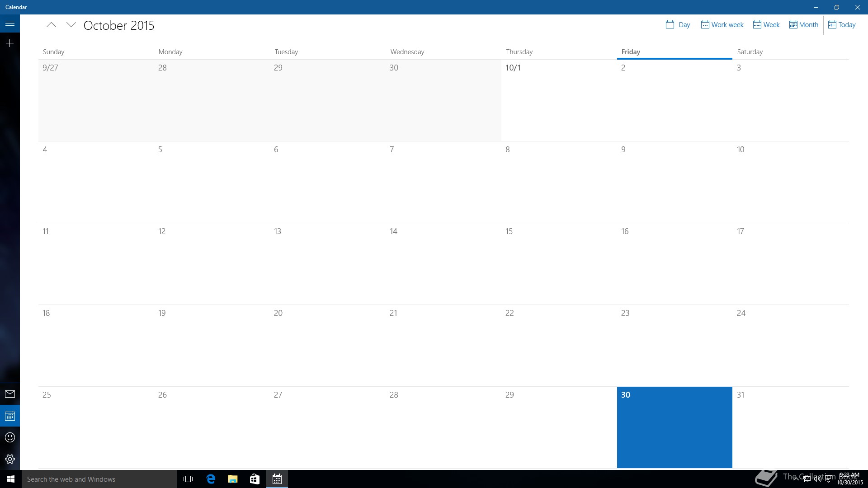Image resolution: width=868 pixels, height=488 pixels.
Task: Select October 10 cell
Action: [x=791, y=182]
